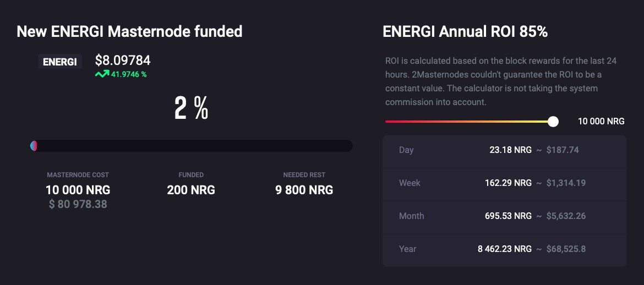Image resolution: width=644 pixels, height=285 pixels.
Task: Click the funded 200 NRG amount
Action: [191, 190]
